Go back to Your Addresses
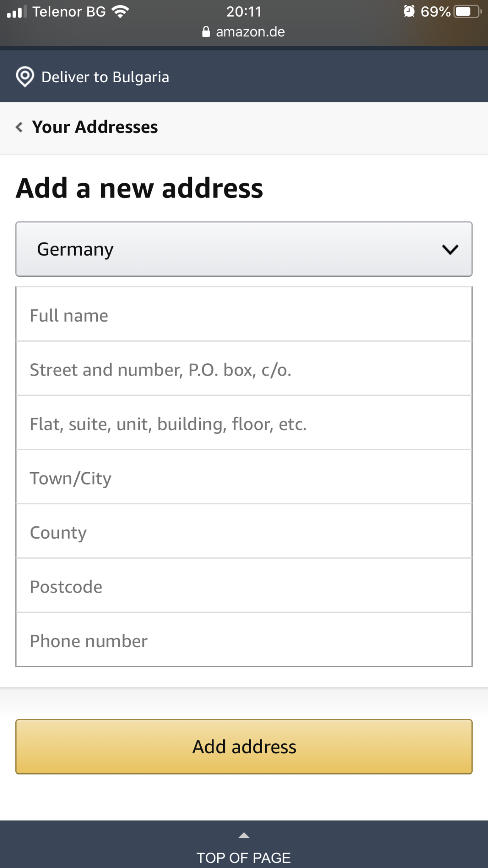This screenshot has width=488, height=868. pyautogui.click(x=95, y=127)
